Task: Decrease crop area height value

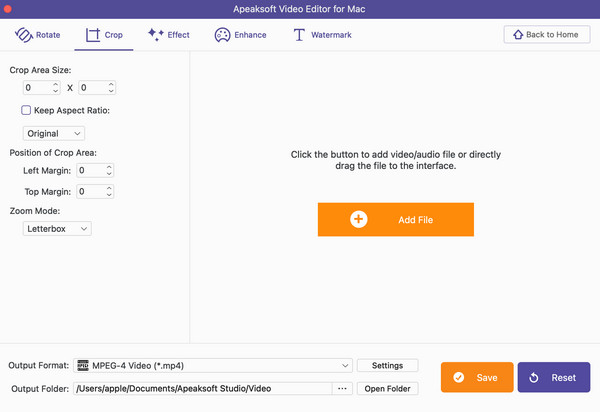Action: coord(111,91)
